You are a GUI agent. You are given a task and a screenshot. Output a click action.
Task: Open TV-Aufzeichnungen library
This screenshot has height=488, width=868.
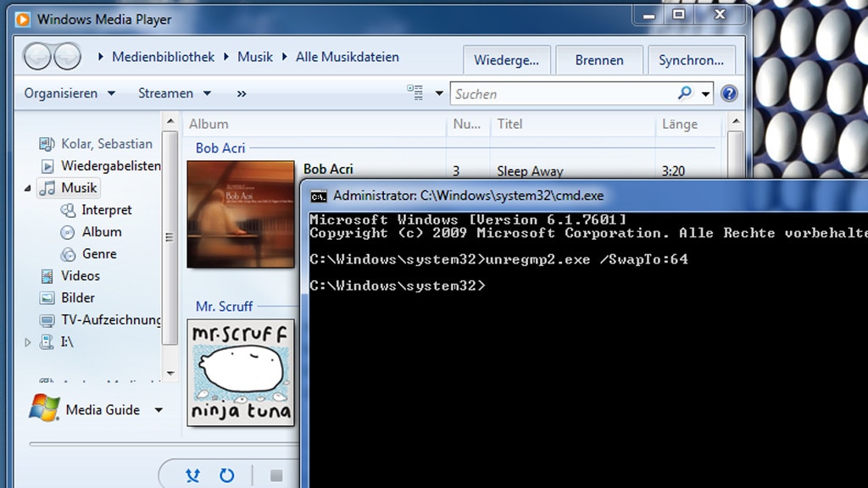point(111,319)
